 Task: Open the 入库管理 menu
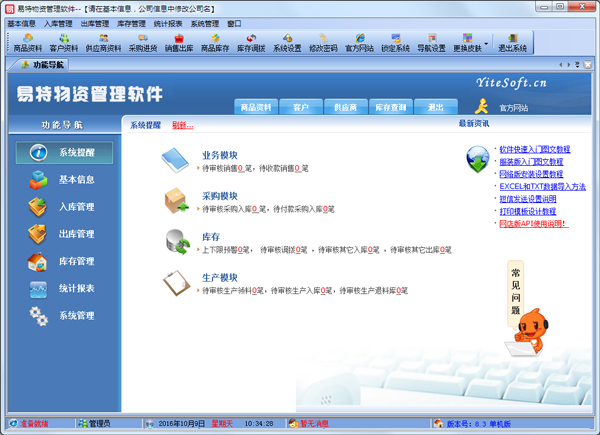pos(58,24)
